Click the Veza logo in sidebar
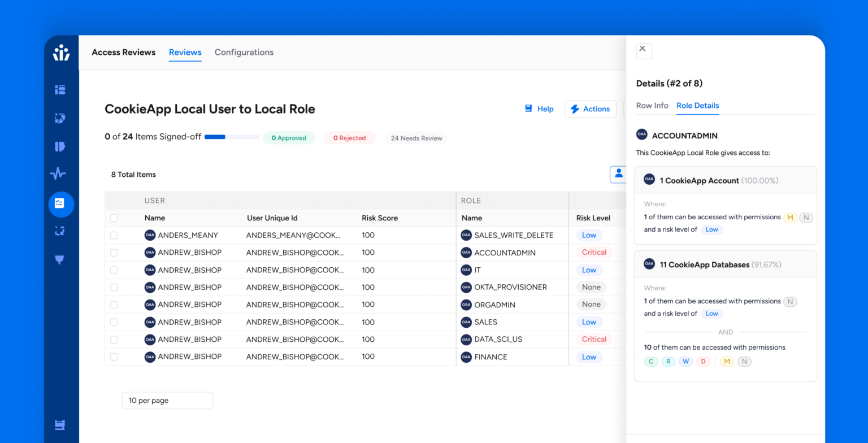The image size is (868, 443). click(x=61, y=53)
